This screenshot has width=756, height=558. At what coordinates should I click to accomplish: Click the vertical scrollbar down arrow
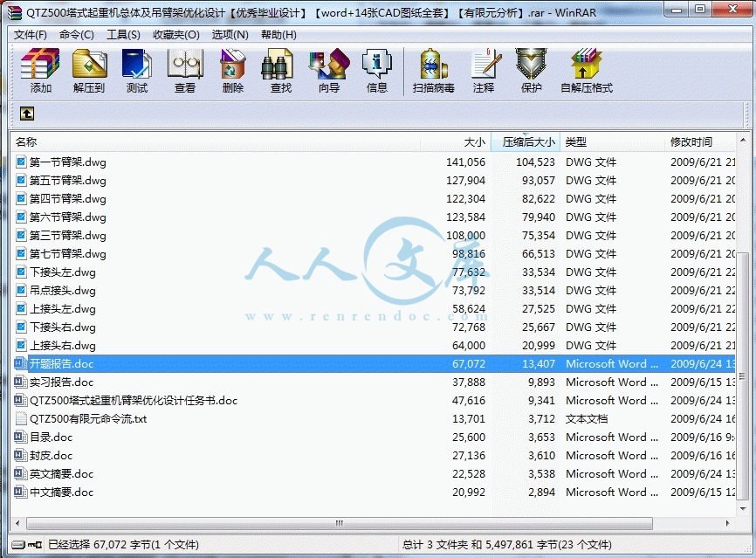click(742, 508)
